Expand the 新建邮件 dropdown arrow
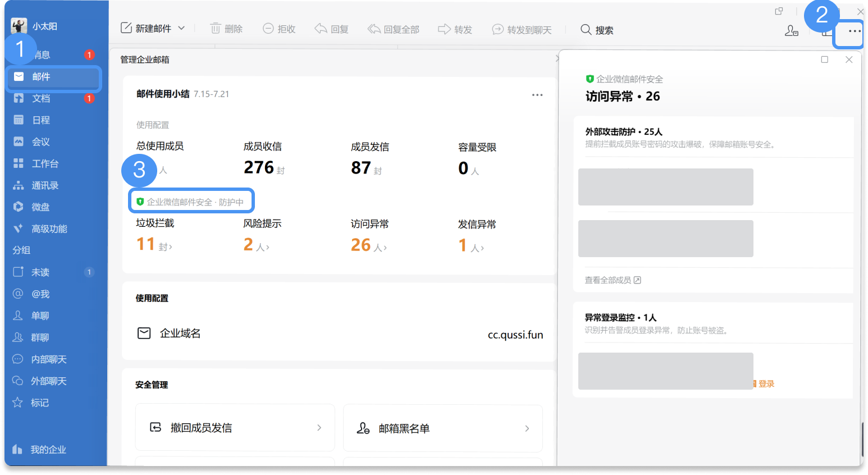 pos(181,28)
